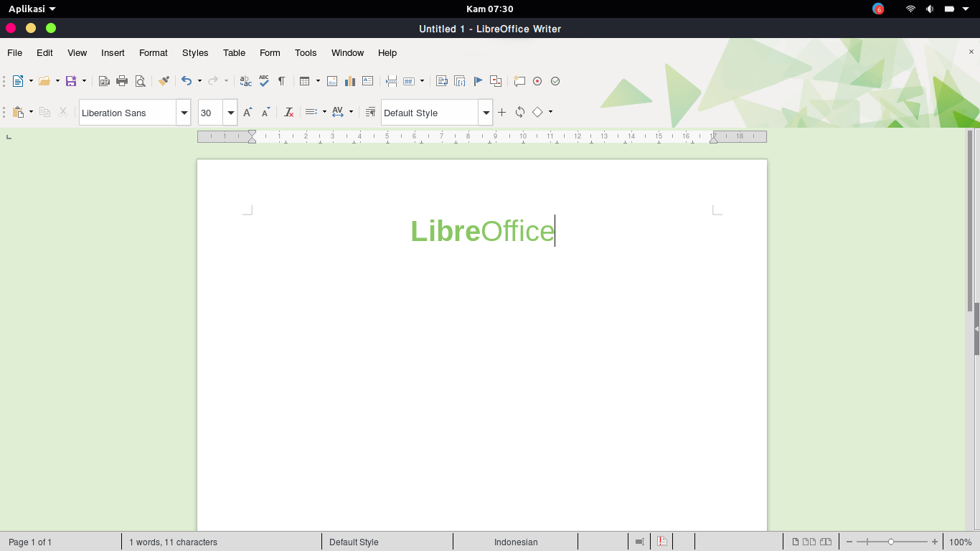Click the Print icon
The width and height of the screenshot is (980, 551).
coord(122,81)
